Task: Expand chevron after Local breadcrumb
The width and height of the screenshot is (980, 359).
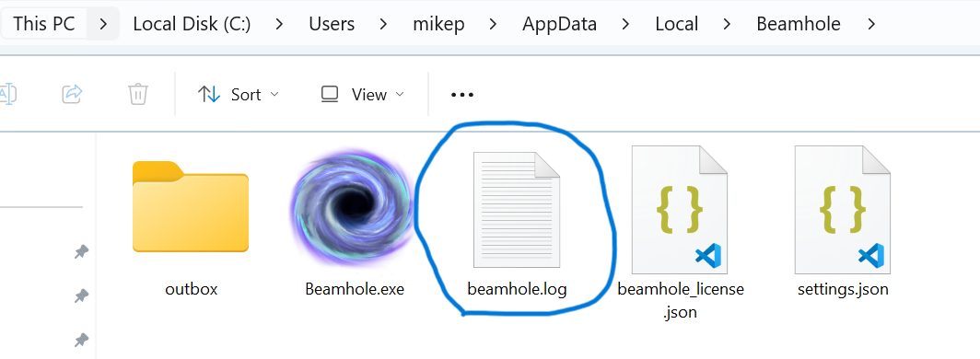Action: [x=727, y=24]
